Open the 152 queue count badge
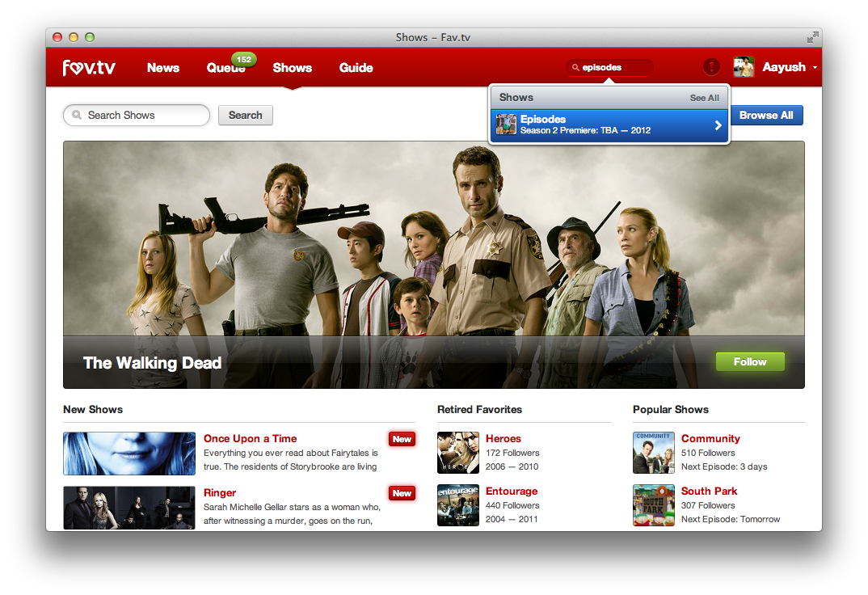The height and width of the screenshot is (595, 868). pyautogui.click(x=243, y=59)
